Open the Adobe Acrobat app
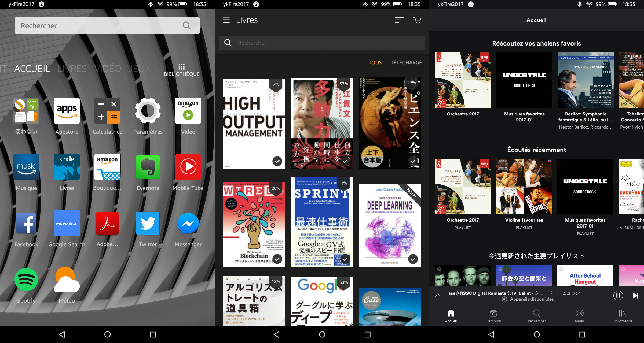This screenshot has height=343, width=644. point(107,223)
